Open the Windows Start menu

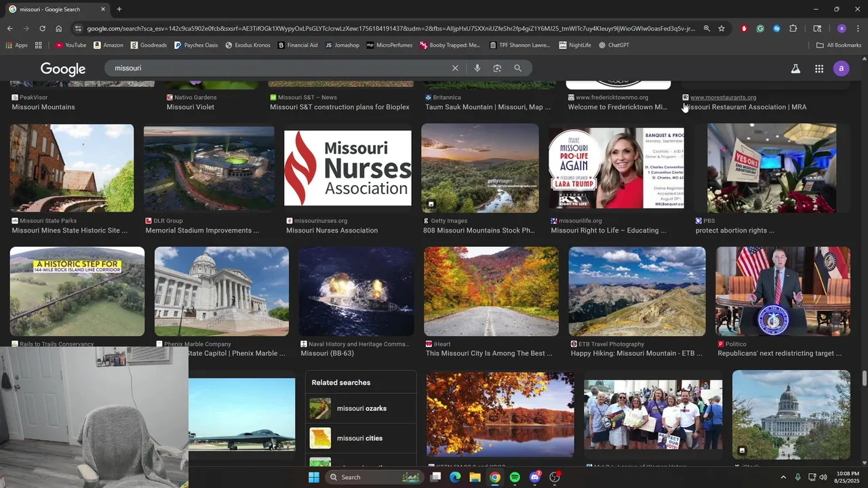click(313, 477)
